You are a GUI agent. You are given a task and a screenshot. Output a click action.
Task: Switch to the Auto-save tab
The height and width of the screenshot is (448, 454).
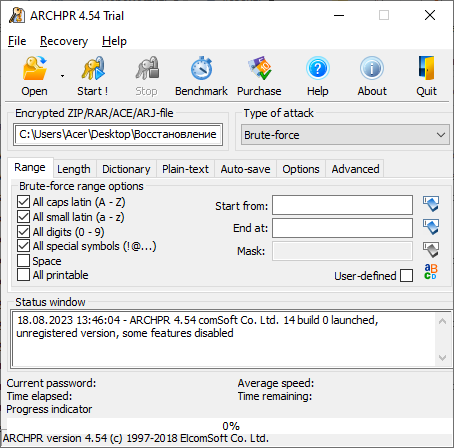pos(245,169)
